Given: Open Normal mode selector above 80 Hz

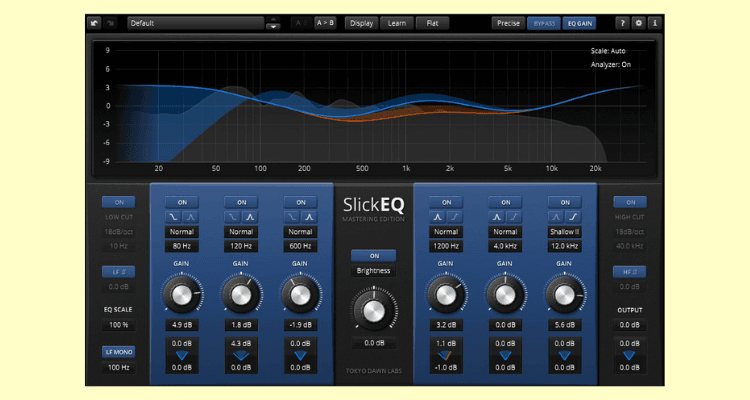Looking at the screenshot, I should 182,232.
